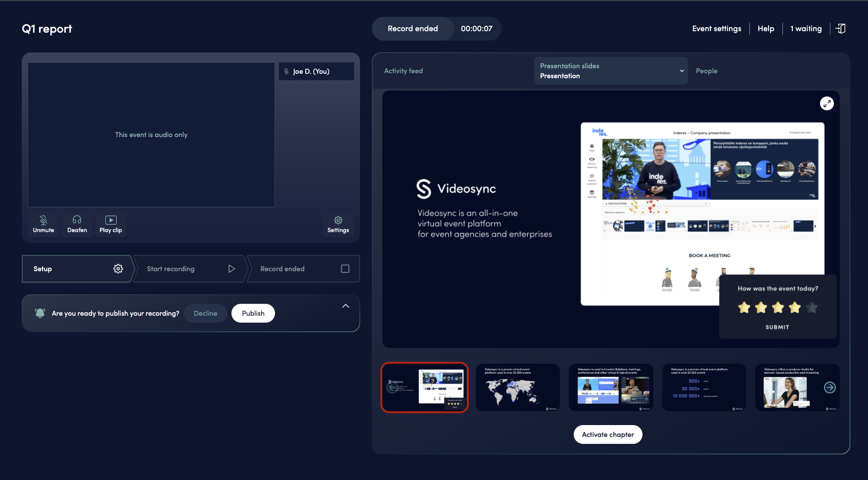Switch to the People tab
This screenshot has height=480, width=868.
point(706,71)
